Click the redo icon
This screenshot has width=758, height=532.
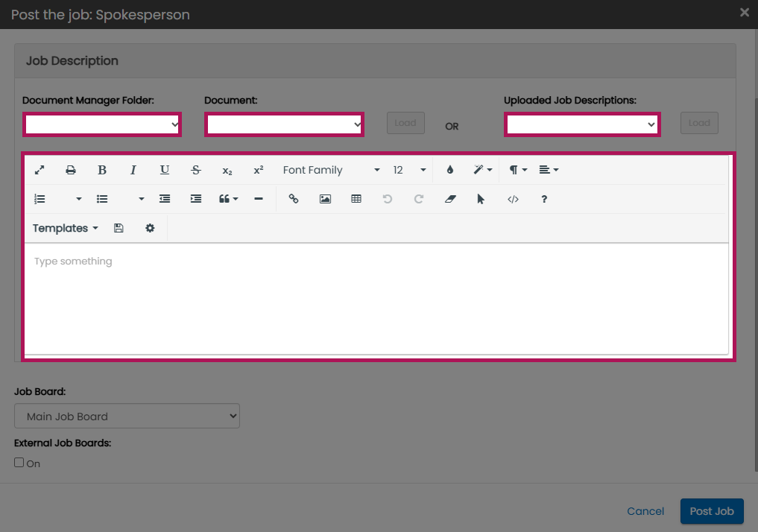pos(419,199)
